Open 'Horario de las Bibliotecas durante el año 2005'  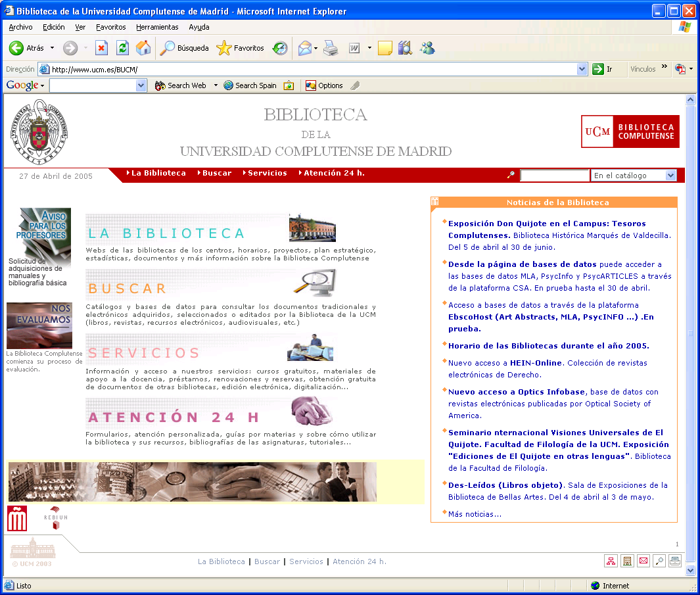[549, 346]
